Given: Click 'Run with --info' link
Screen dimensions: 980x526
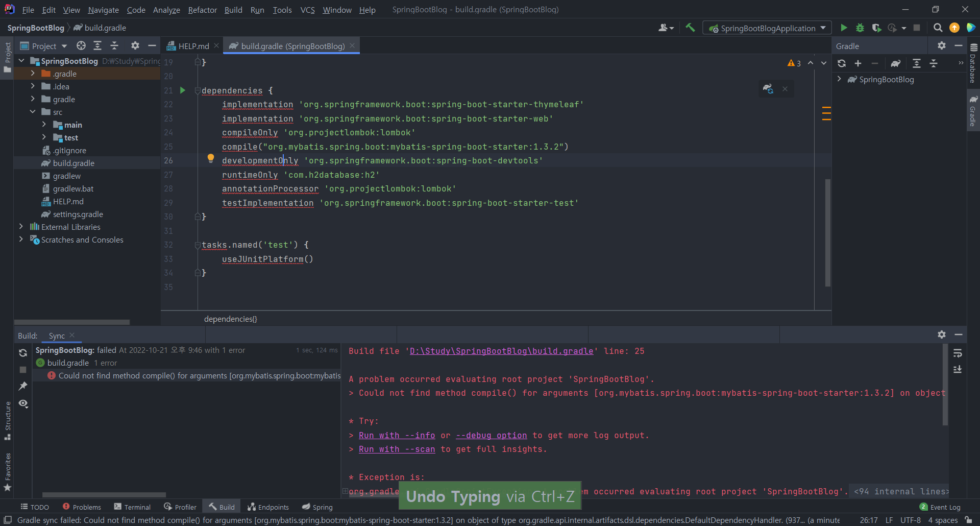Looking at the screenshot, I should point(397,435).
